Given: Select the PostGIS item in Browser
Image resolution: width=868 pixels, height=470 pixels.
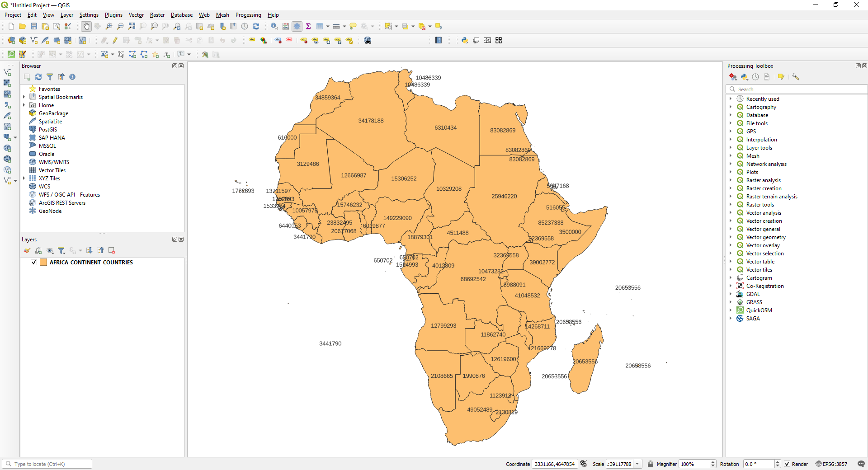Looking at the screenshot, I should coord(48,129).
